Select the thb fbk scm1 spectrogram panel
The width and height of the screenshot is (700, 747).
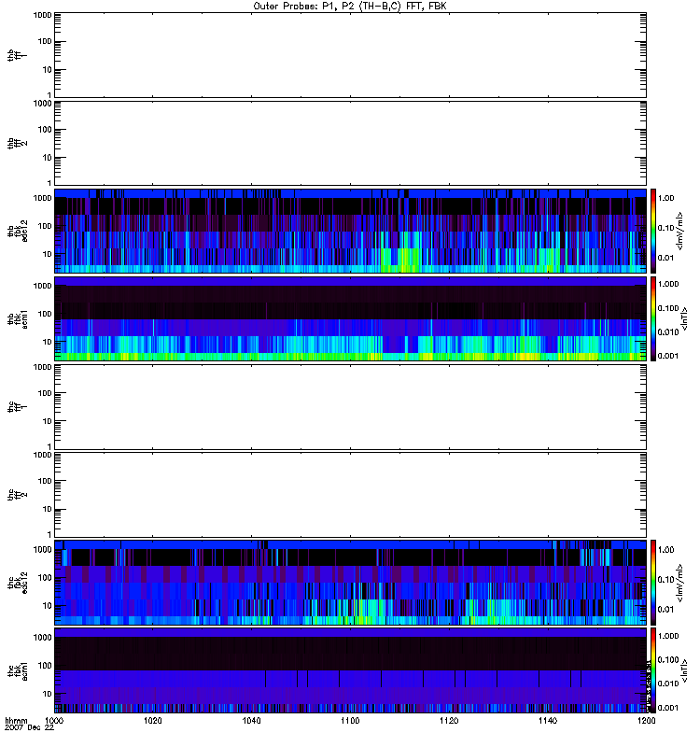(350, 318)
